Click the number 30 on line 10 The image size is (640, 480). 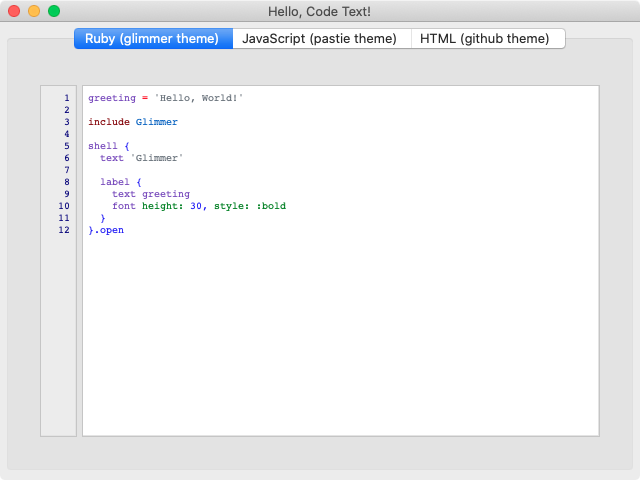(x=196, y=206)
